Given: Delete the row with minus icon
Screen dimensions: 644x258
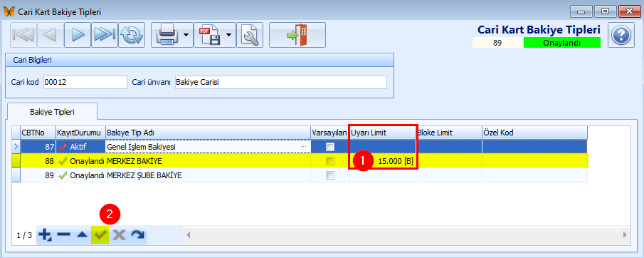Looking at the screenshot, I should (63, 235).
